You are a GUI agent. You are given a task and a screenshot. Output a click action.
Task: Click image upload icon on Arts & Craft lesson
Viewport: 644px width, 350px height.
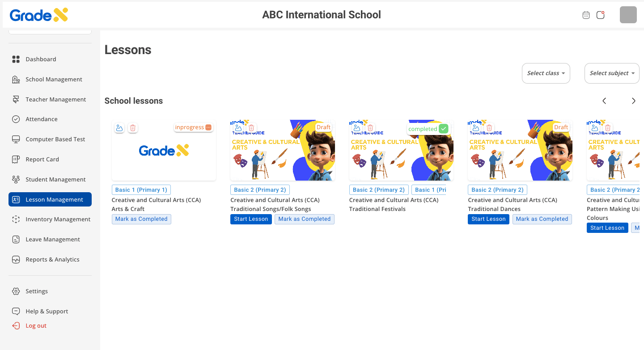(119, 128)
